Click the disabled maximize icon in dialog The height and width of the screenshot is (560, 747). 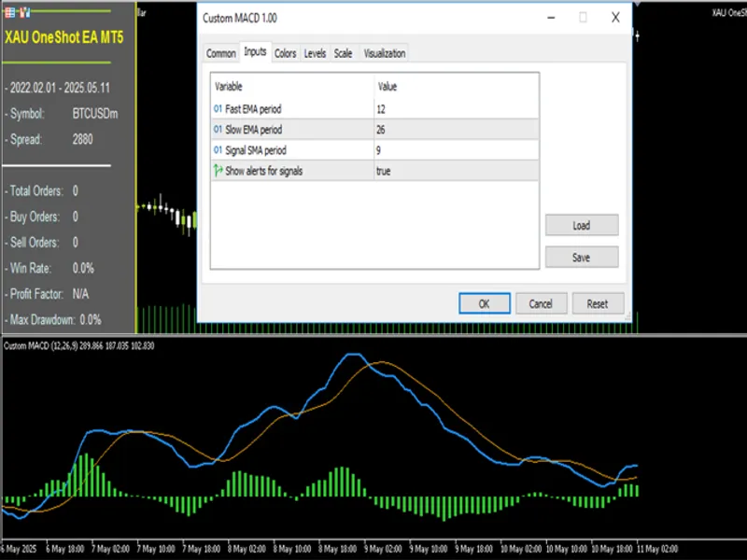[583, 18]
